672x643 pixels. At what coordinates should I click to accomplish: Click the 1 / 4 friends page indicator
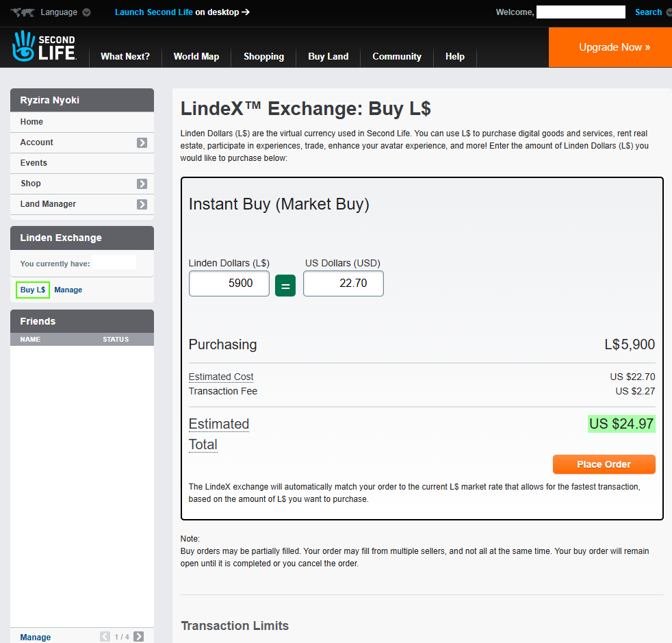click(x=122, y=637)
